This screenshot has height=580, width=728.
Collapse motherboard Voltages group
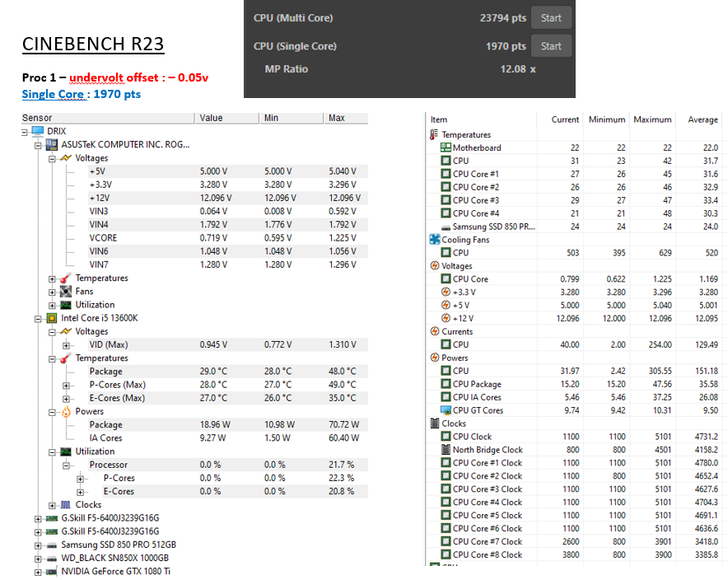52,159
